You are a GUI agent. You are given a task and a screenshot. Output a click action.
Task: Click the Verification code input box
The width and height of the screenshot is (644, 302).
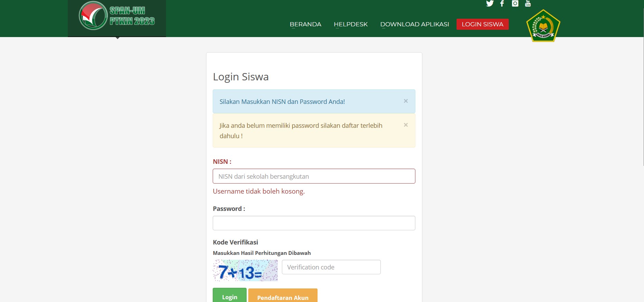pos(331,267)
